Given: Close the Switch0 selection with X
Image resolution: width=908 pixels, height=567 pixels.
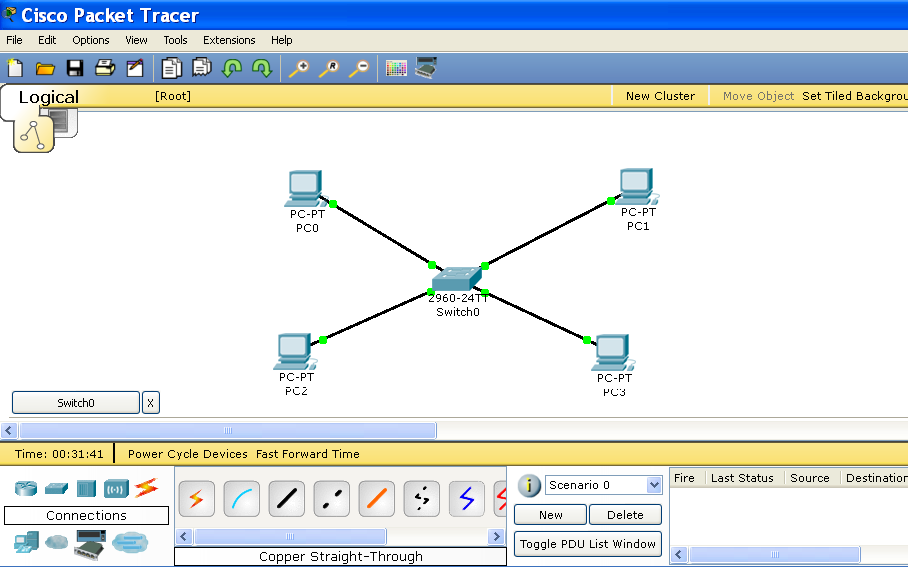Looking at the screenshot, I should pyautogui.click(x=151, y=403).
